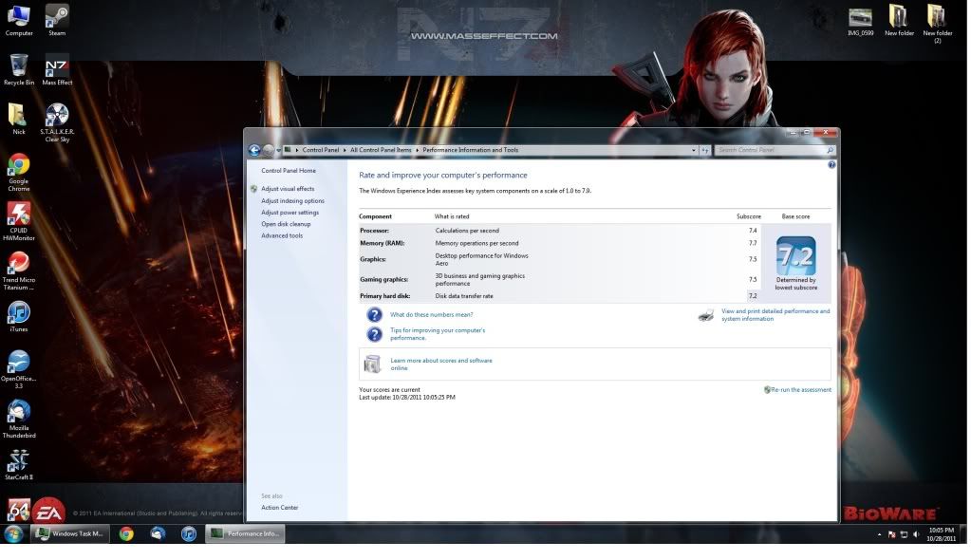
Task: Open What do these numbers mean link
Action: [431, 315]
